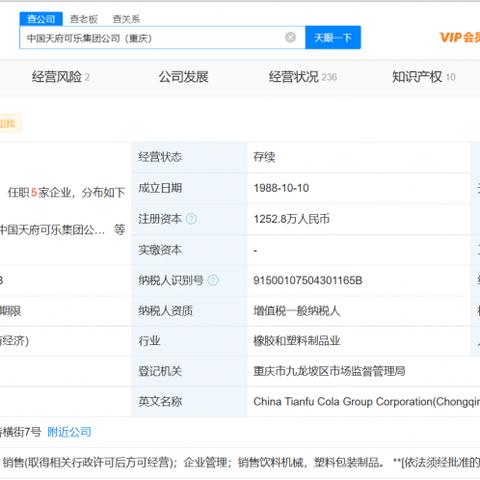Click the 登记机关 label cell

coord(190,371)
